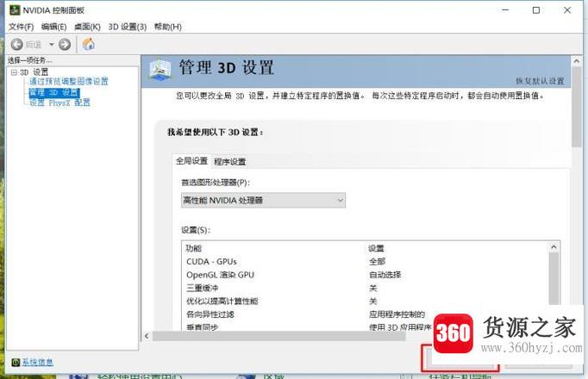Minimize the NVIDIA control panel window
This screenshot has height=379, width=588.
pyautogui.click(x=505, y=10)
